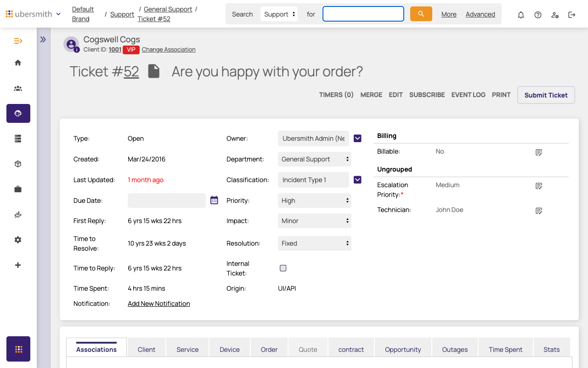
Task: Click the Due Date input field
Action: 167,201
